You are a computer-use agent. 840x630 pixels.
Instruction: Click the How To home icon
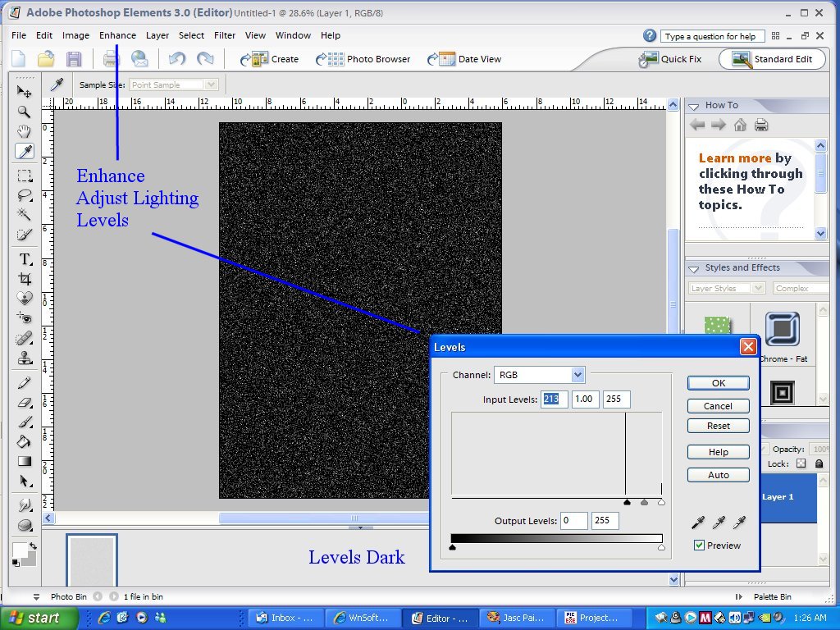(x=740, y=126)
